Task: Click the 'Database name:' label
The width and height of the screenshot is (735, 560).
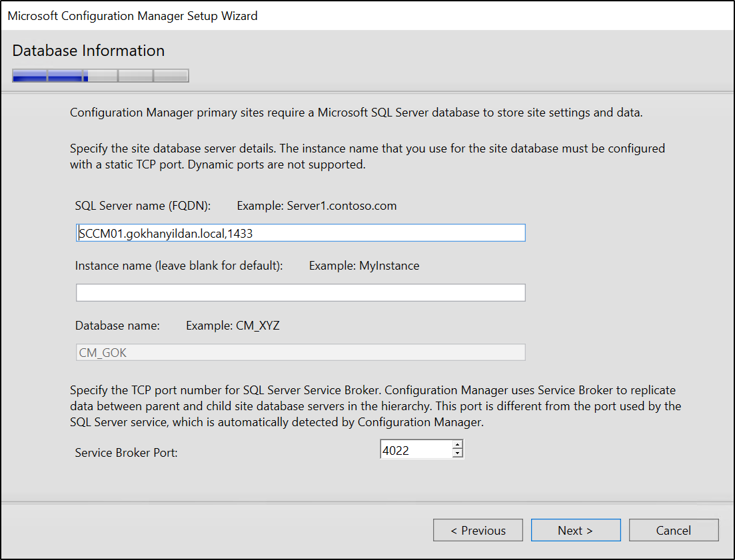Action: point(118,326)
